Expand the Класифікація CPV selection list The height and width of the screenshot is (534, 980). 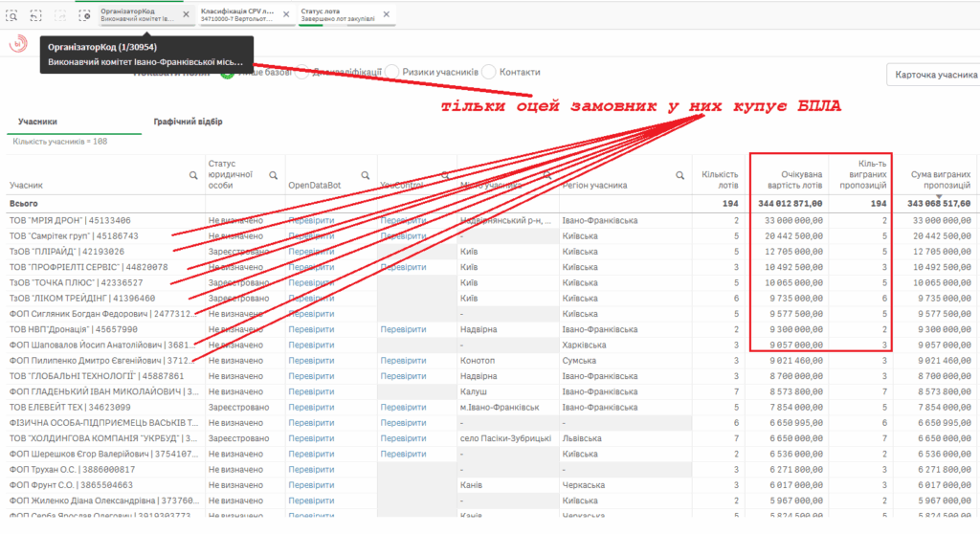tap(239, 14)
